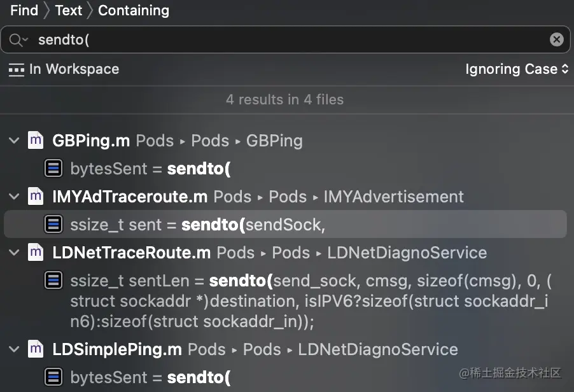Change the Text search type
574x392 pixels.
68,11
